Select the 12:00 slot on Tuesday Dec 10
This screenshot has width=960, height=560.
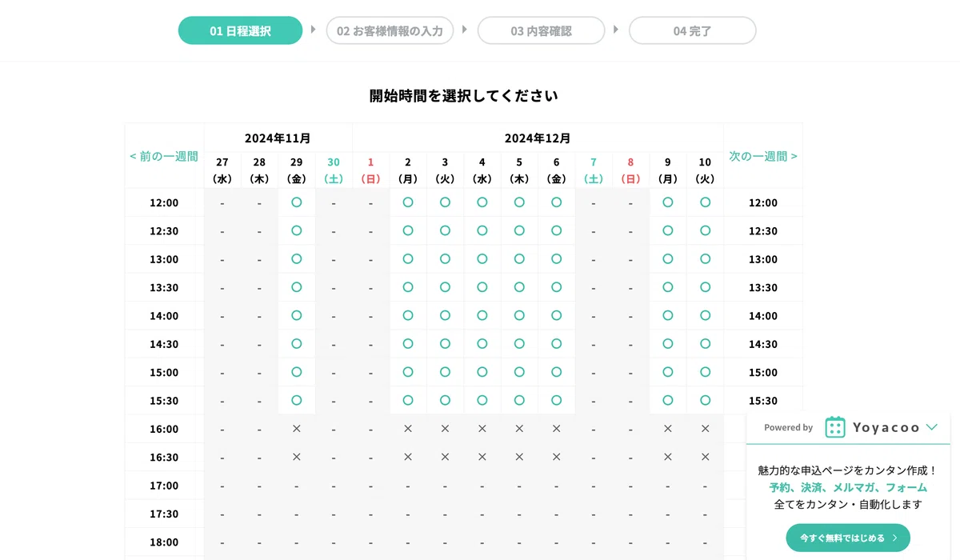point(705,202)
